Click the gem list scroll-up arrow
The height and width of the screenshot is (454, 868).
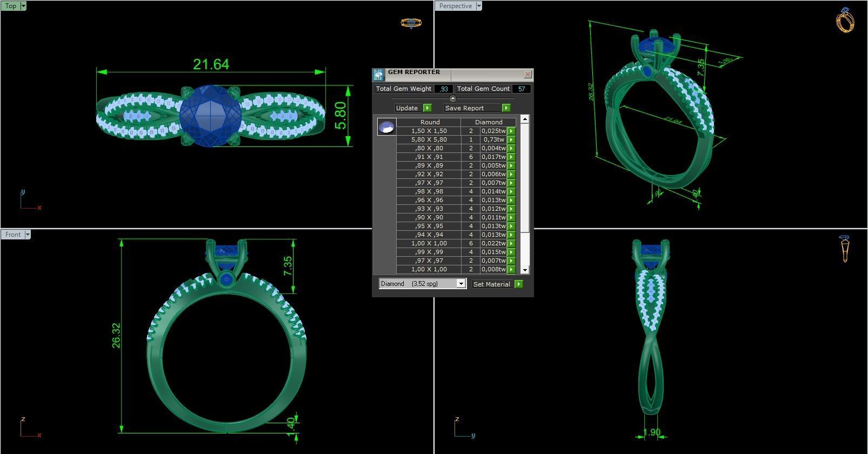pyautogui.click(x=524, y=118)
